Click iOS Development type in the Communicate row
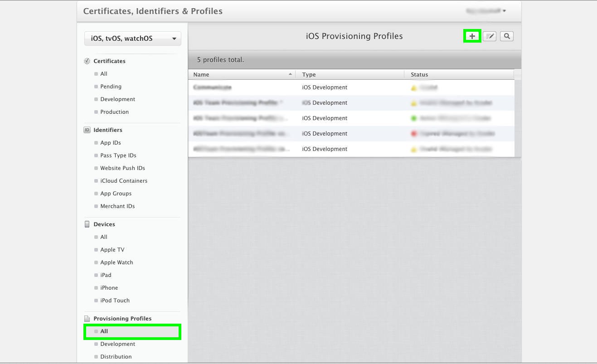 click(325, 87)
